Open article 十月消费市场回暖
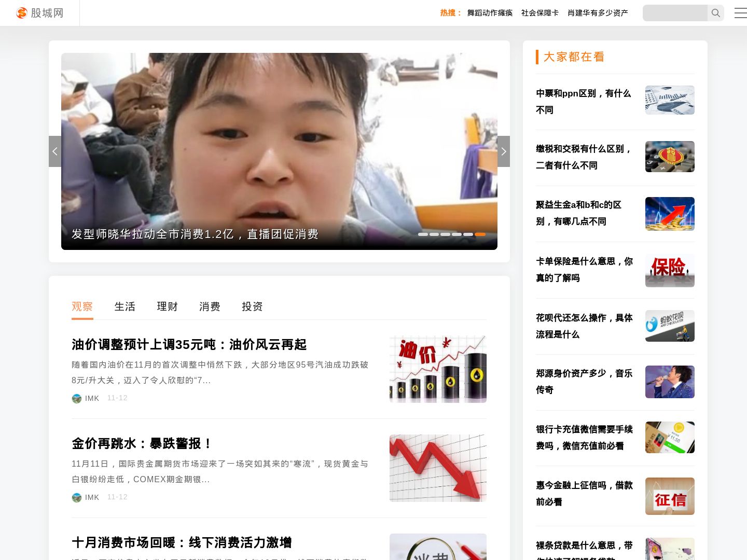Image resolution: width=747 pixels, height=560 pixels. [x=182, y=542]
